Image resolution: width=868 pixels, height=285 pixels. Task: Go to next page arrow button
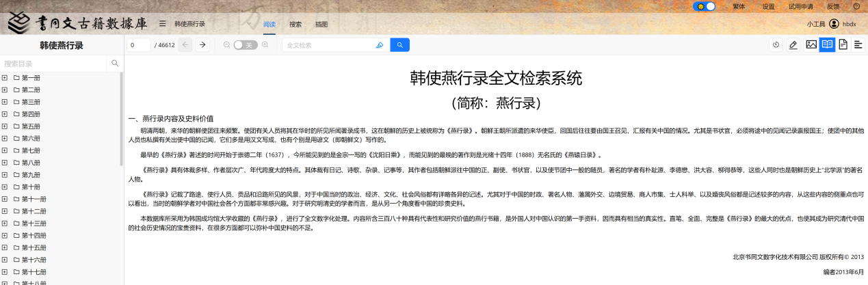(202, 45)
